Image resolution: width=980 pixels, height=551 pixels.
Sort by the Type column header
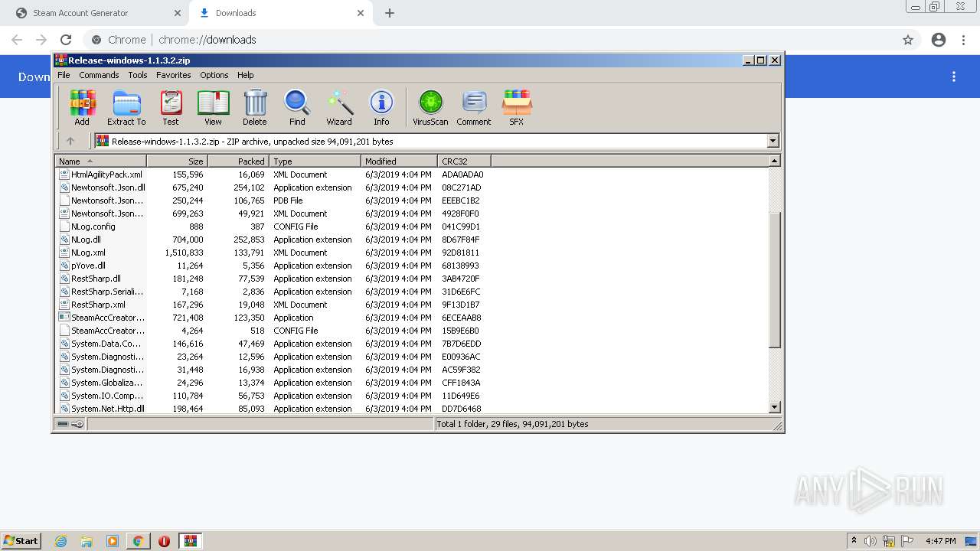(x=315, y=161)
